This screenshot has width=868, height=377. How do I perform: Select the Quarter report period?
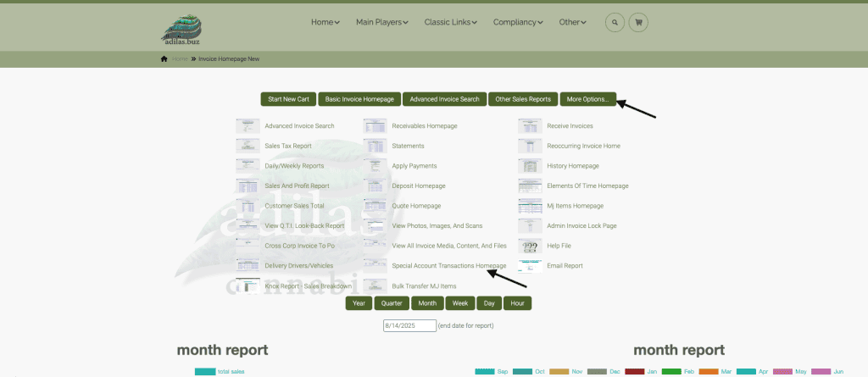point(392,302)
